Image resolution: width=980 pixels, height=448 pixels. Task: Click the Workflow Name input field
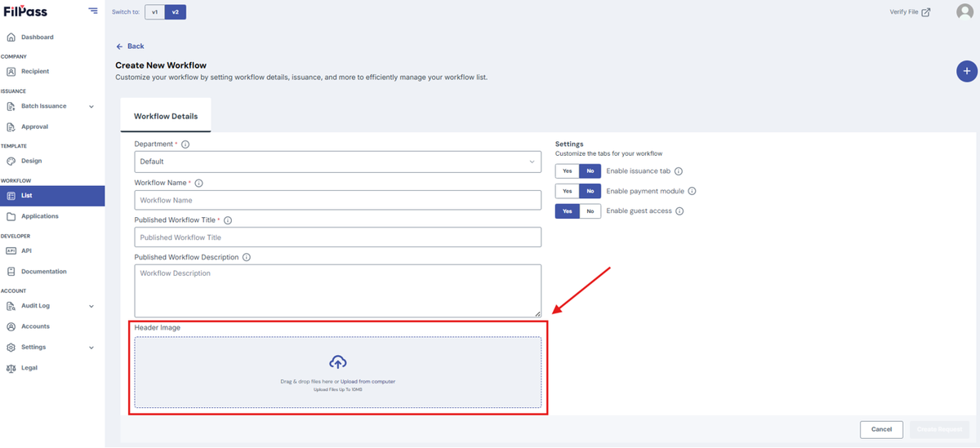tap(338, 200)
